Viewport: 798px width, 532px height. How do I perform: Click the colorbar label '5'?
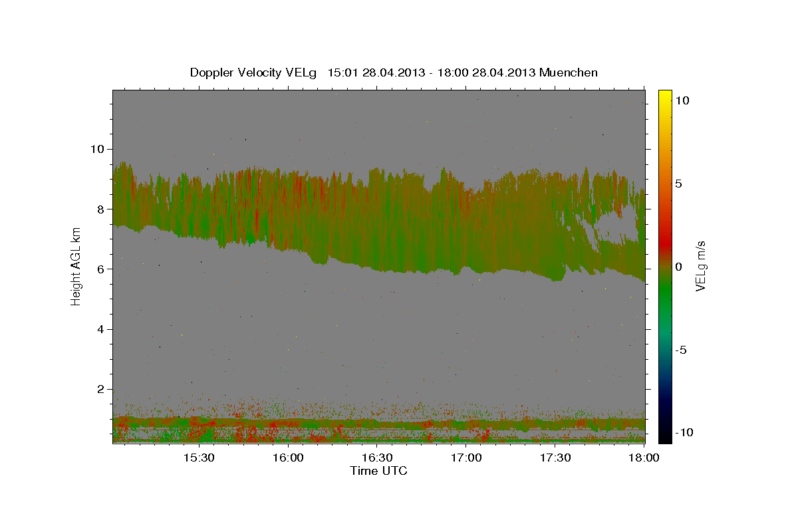(680, 184)
